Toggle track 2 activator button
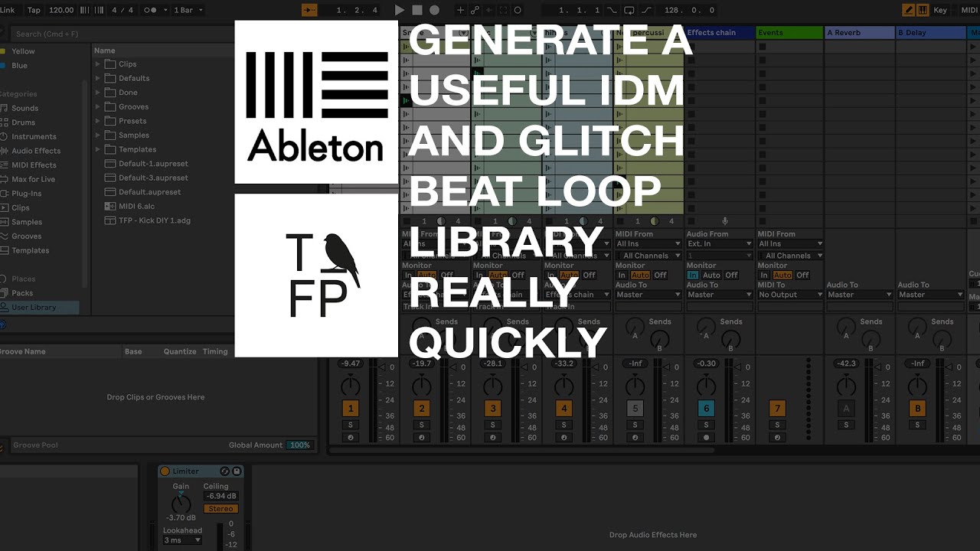The width and height of the screenshot is (980, 551). tap(422, 409)
